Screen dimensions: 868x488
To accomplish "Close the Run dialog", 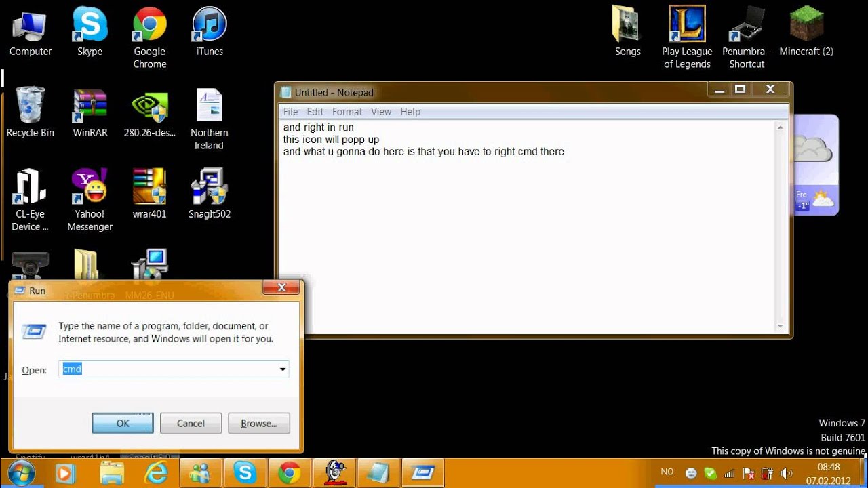I will coord(282,289).
